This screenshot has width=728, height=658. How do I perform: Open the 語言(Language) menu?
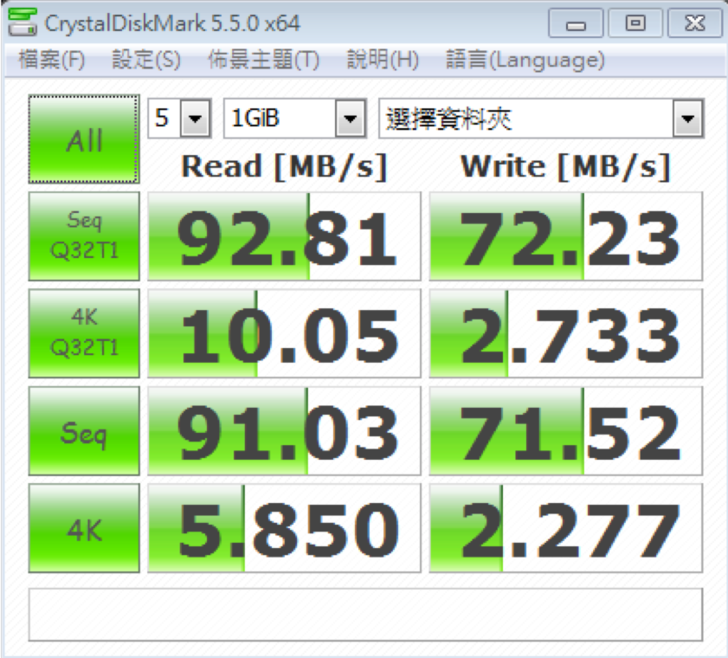click(525, 60)
